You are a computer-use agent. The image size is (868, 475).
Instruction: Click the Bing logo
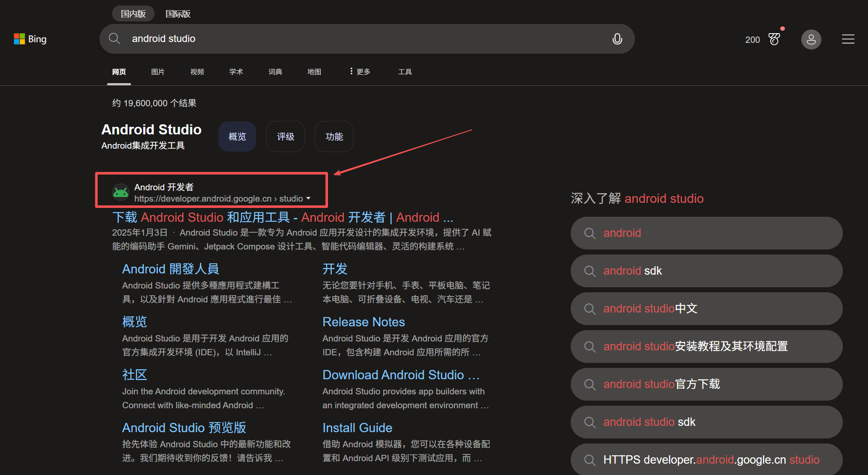pyautogui.click(x=30, y=39)
